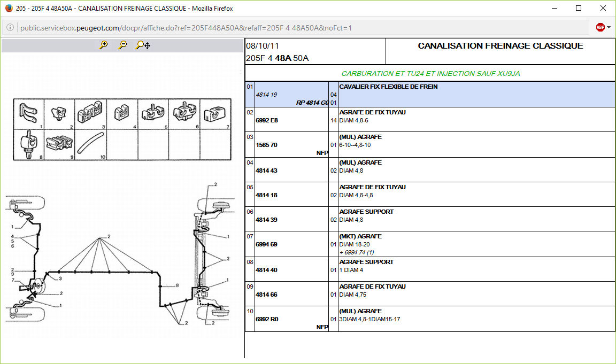The height and width of the screenshot is (364, 616).
Task: Select part thumbnail number 1 in diagram
Action: [28, 113]
